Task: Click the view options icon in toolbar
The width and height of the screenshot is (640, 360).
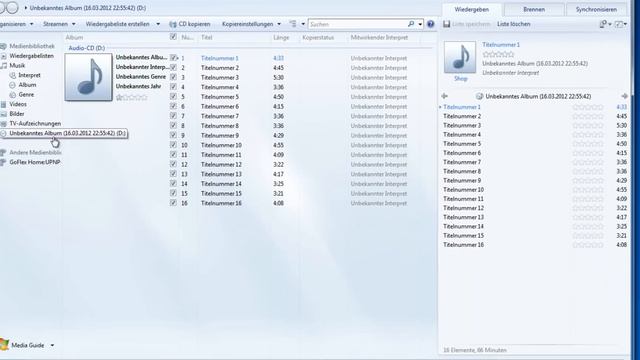Action: click(293, 24)
